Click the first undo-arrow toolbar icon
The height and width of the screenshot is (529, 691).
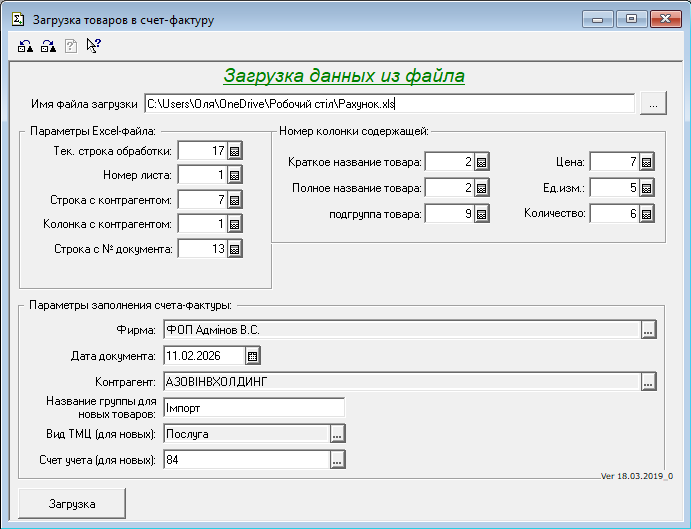[x=25, y=45]
